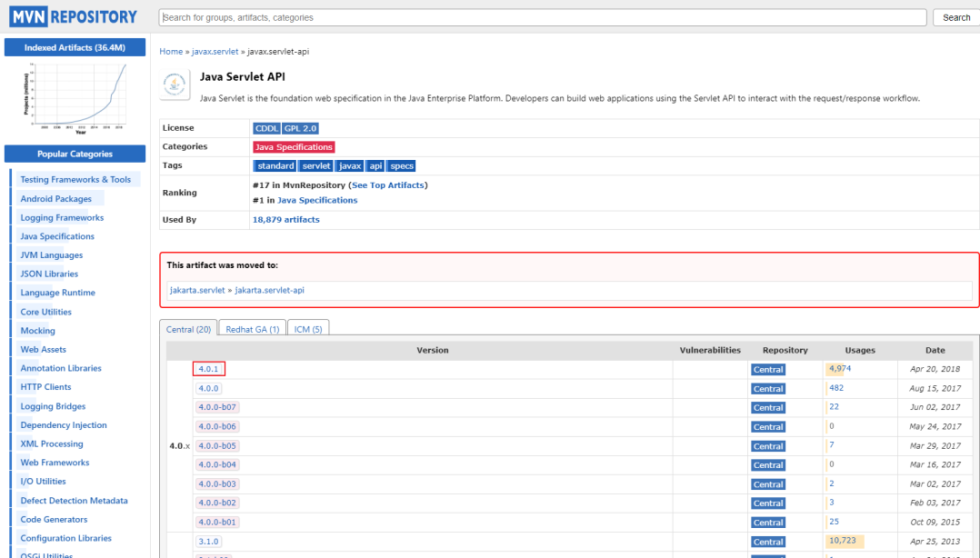View the 18,879 artifacts usage link

[285, 219]
